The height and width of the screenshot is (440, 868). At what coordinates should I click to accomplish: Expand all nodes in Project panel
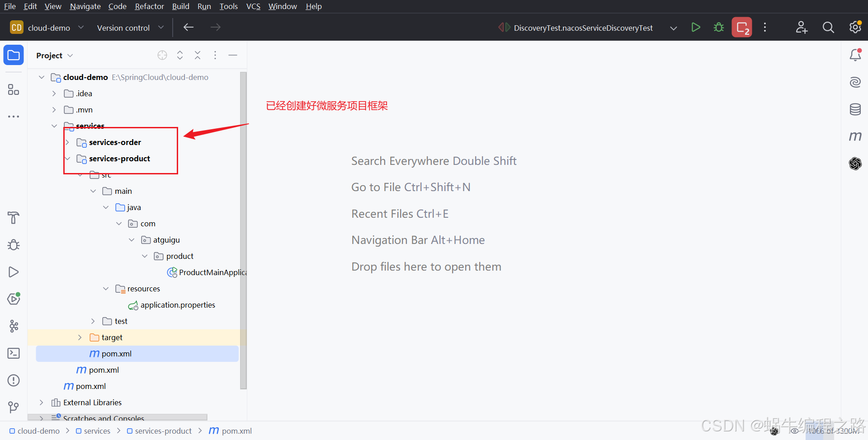click(x=180, y=55)
